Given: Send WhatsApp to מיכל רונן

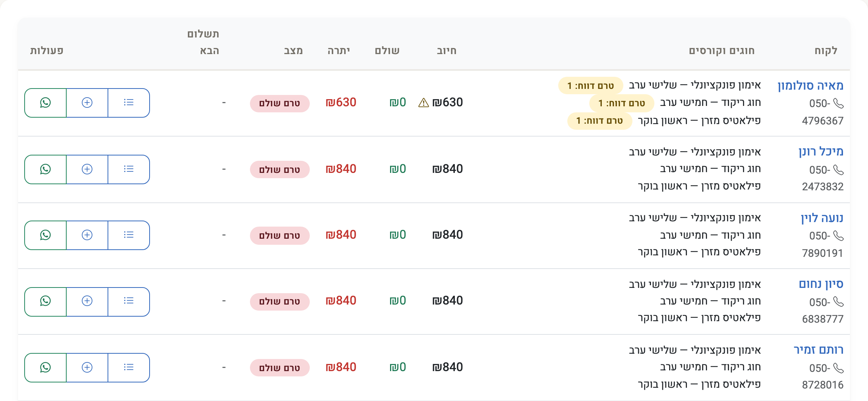Looking at the screenshot, I should tap(45, 169).
